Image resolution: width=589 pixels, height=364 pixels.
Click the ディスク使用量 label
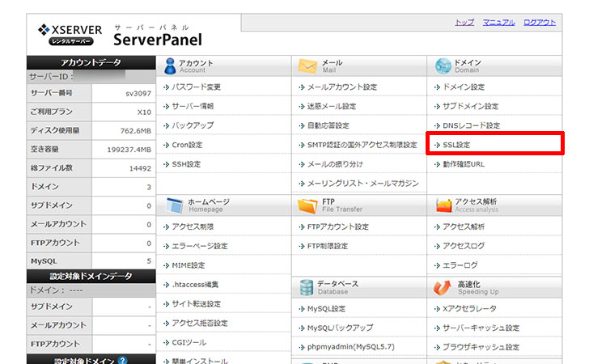[55, 131]
